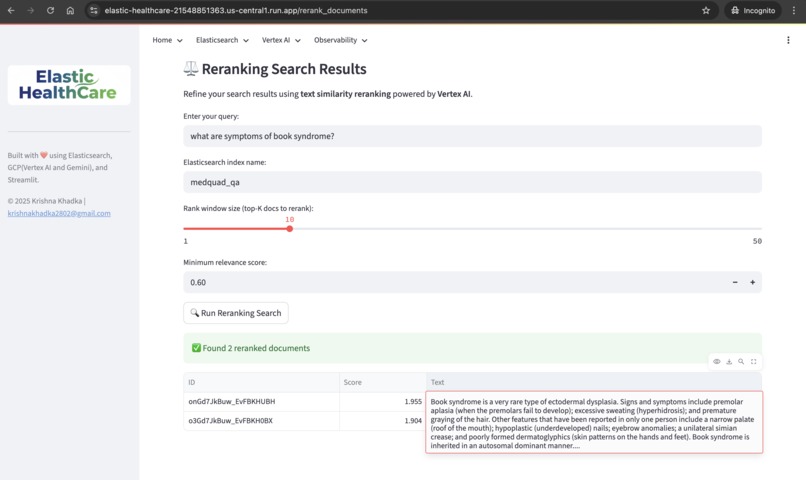Image resolution: width=806 pixels, height=480 pixels.
Task: Sort by the Score column header
Action: pyautogui.click(x=382, y=382)
